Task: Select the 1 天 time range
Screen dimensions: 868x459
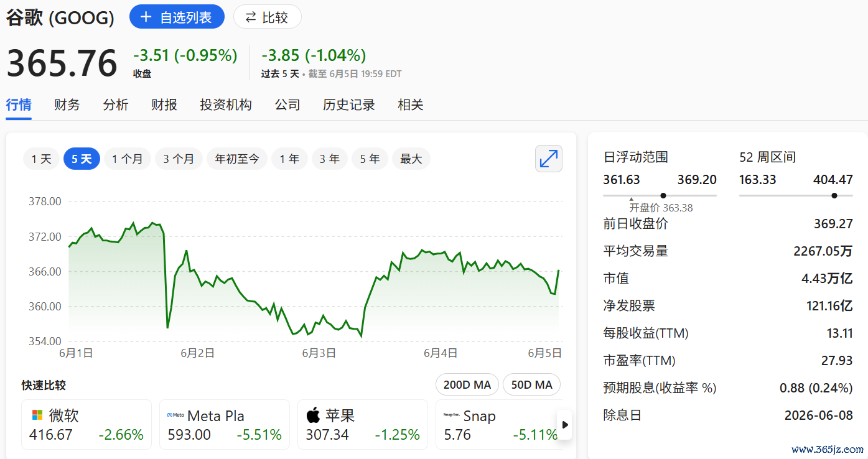Action: 42,159
